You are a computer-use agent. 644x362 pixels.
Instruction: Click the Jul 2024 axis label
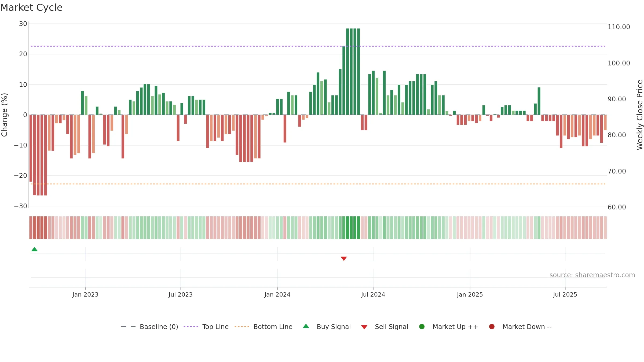373,294
